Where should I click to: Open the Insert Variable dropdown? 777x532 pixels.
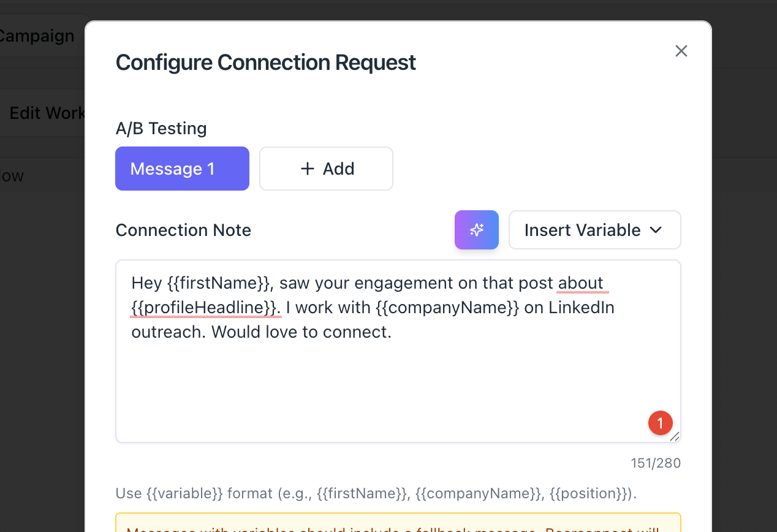(594, 230)
